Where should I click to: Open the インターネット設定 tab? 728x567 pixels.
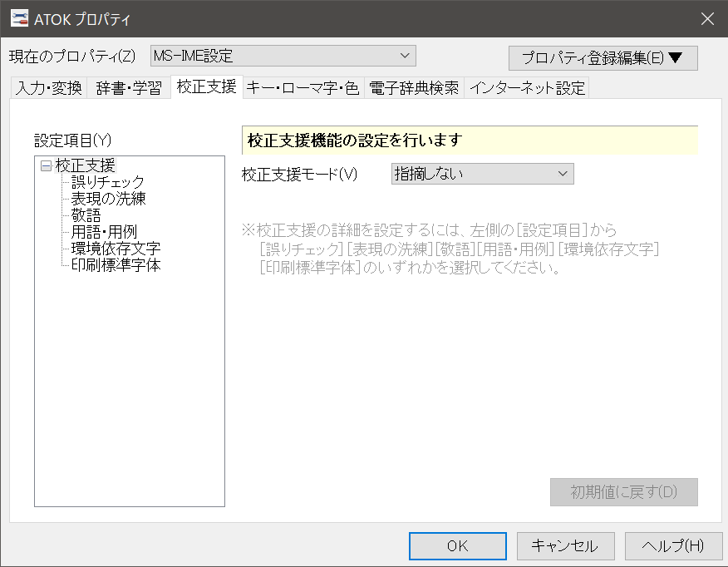tap(527, 88)
